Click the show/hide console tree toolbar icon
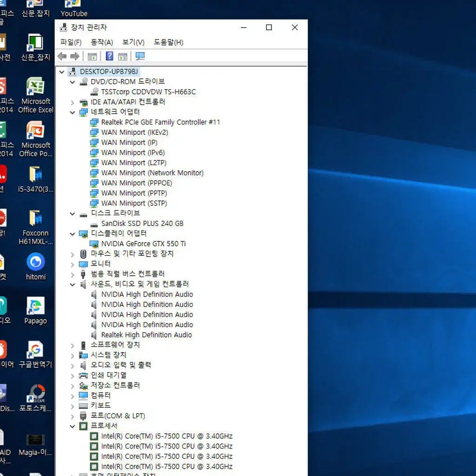This screenshot has height=476, width=476. point(93,56)
